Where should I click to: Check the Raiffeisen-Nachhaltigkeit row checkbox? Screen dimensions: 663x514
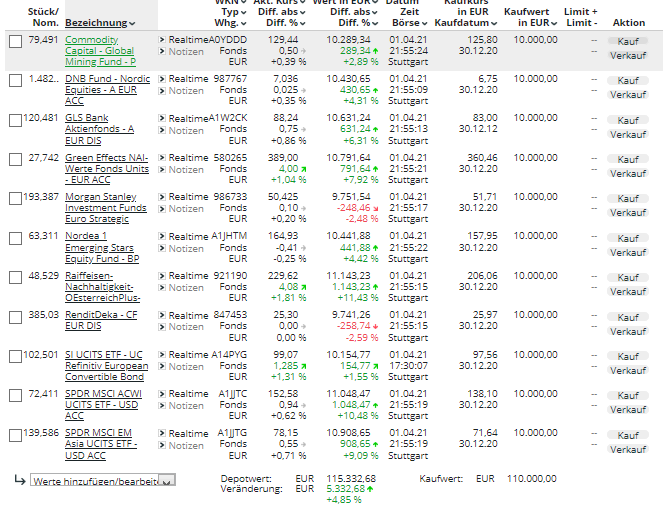(16, 278)
